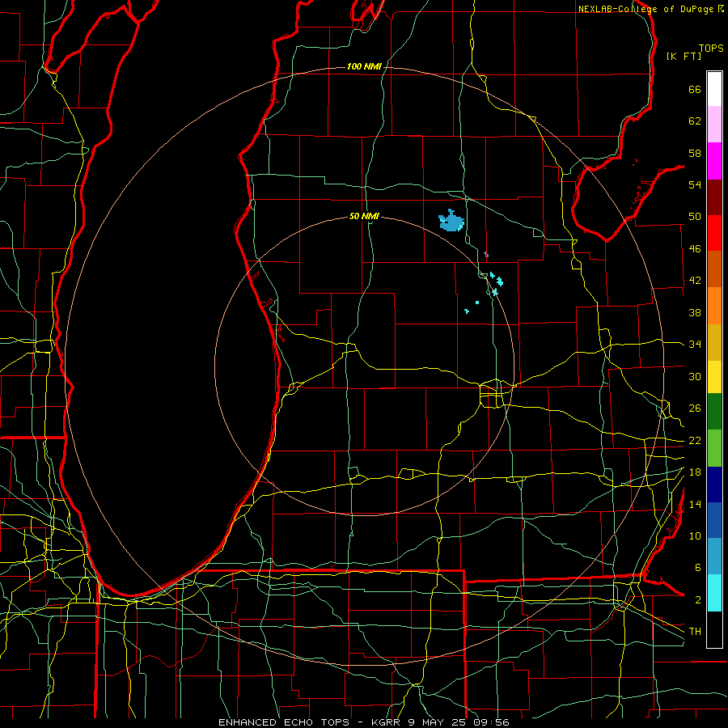This screenshot has width=728, height=728.
Task: Select the bright red legend segment
Action: point(714,233)
